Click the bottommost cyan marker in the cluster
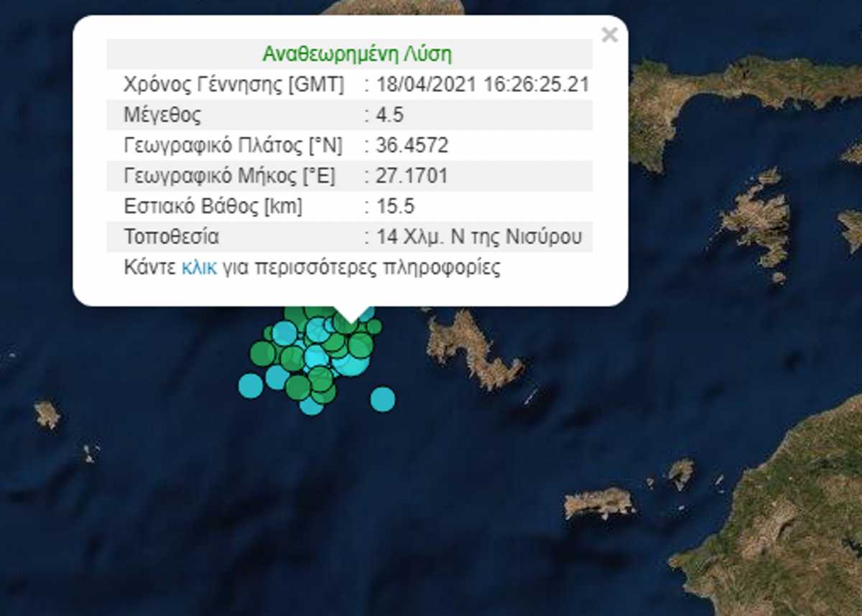 click(x=311, y=406)
